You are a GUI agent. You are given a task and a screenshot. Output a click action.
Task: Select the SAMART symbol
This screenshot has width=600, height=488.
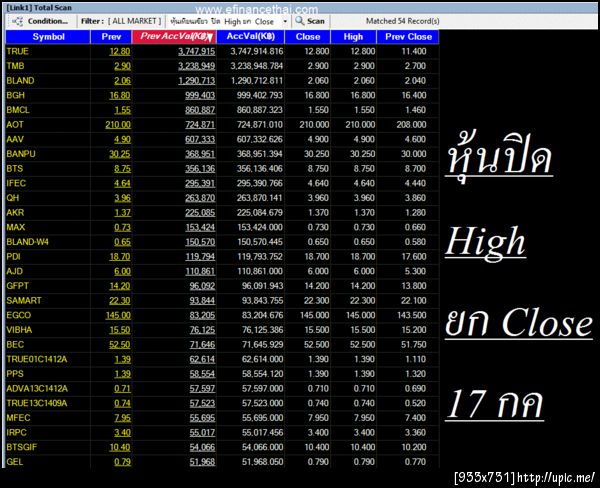point(24,300)
